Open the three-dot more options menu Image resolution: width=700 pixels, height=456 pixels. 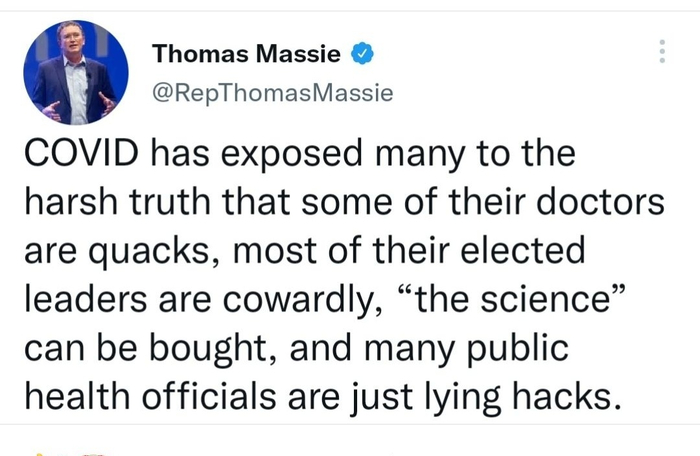661,52
